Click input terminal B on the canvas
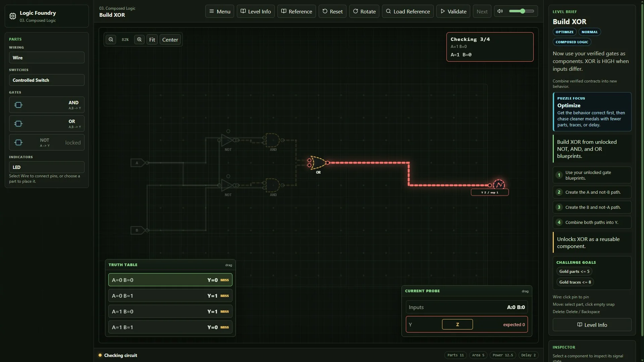This screenshot has width=644, height=362. pos(137,230)
